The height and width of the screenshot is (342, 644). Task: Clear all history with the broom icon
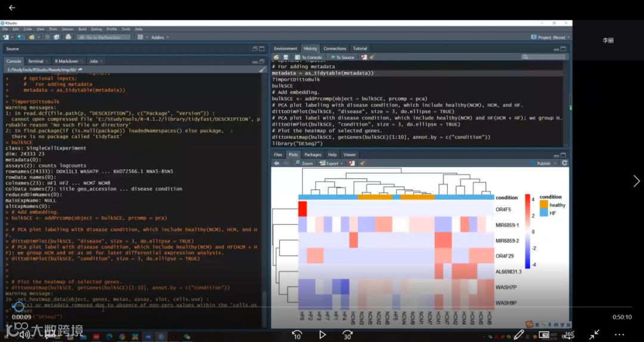[372, 57]
